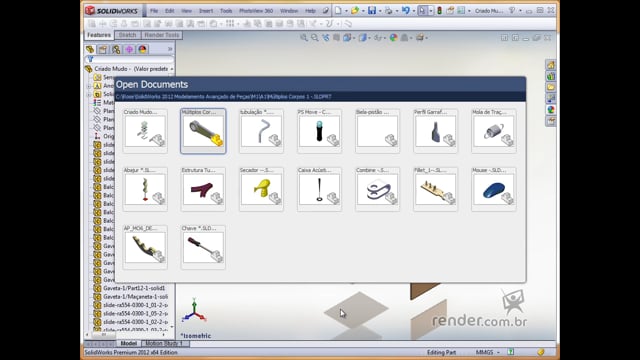Select the Features tab

coord(99,35)
